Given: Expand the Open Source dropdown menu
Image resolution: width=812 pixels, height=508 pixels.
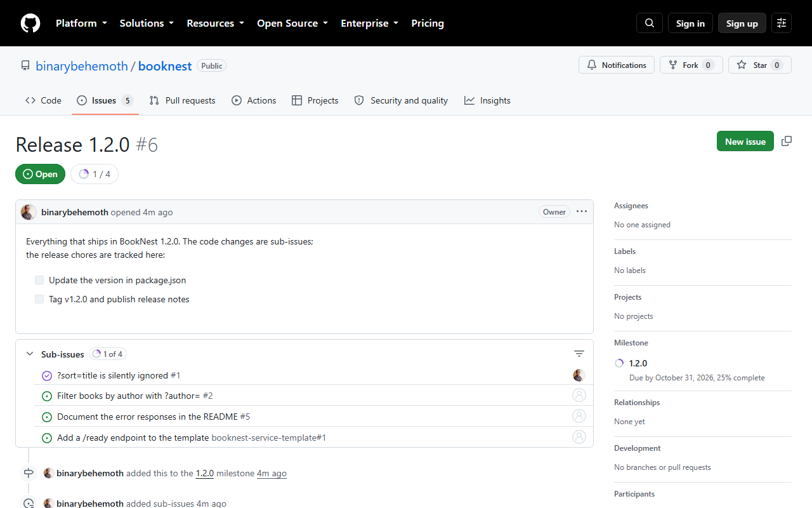Looking at the screenshot, I should tap(292, 23).
